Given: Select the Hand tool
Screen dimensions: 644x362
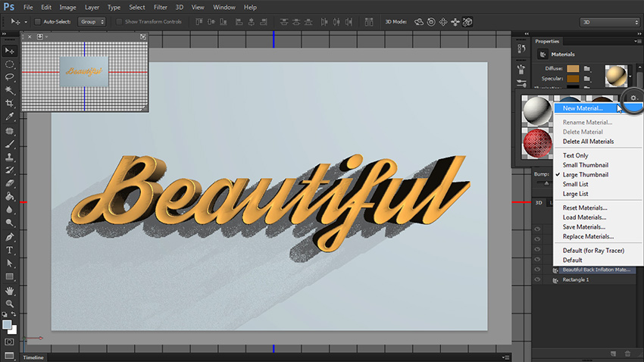Looking at the screenshot, I should pyautogui.click(x=10, y=290).
